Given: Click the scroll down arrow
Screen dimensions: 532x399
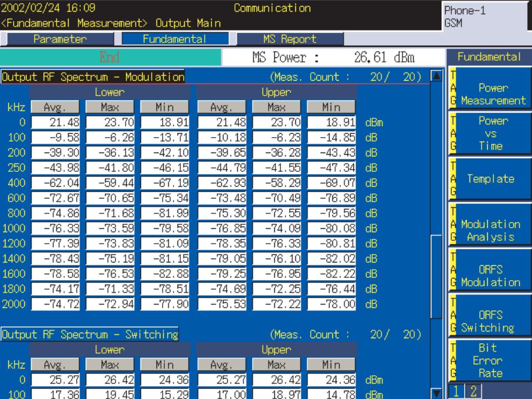Looking at the screenshot, I should point(436,393).
